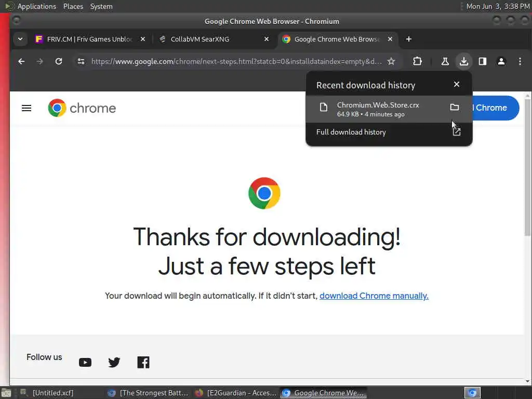Reload the current page
The width and height of the screenshot is (532, 399).
point(59,61)
